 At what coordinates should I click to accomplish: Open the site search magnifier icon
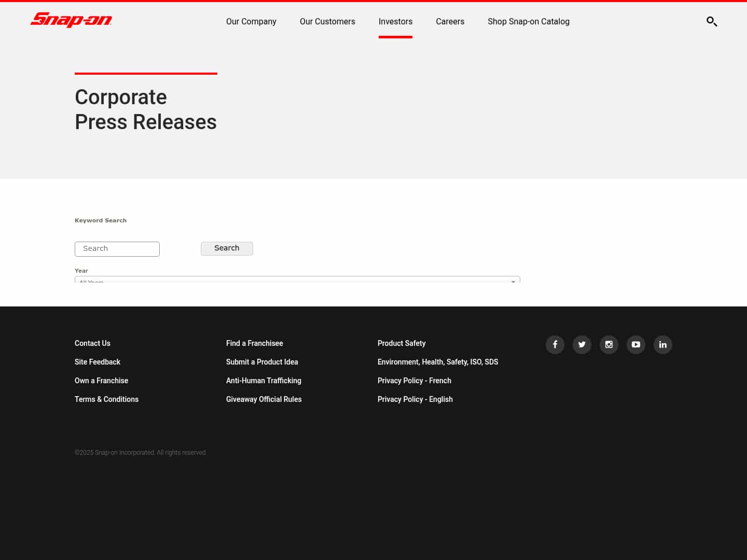point(712,22)
